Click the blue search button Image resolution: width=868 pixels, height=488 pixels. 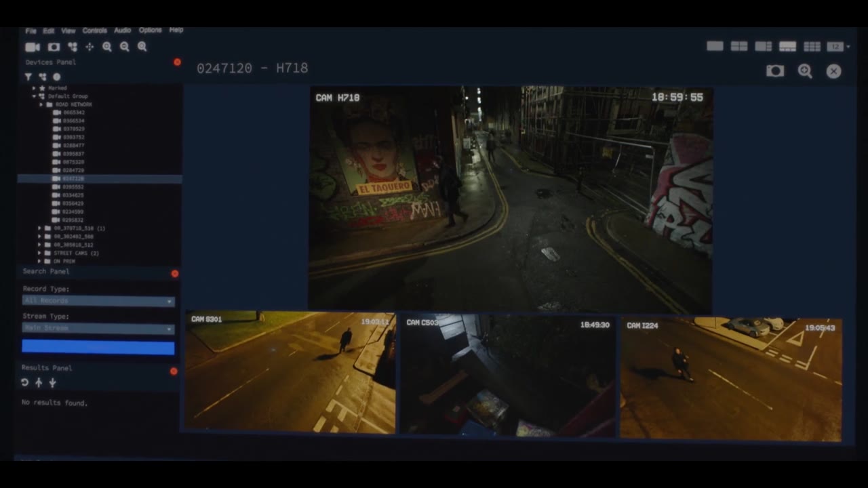[98, 347]
